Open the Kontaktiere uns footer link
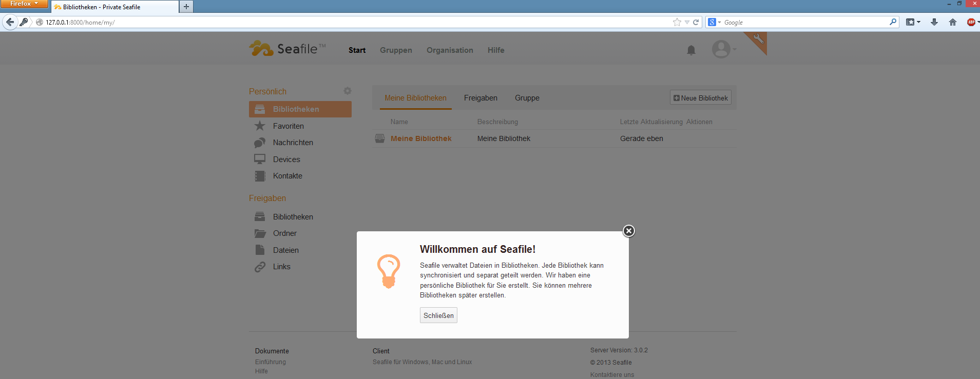Viewport: 980px width, 379px height. click(612, 375)
